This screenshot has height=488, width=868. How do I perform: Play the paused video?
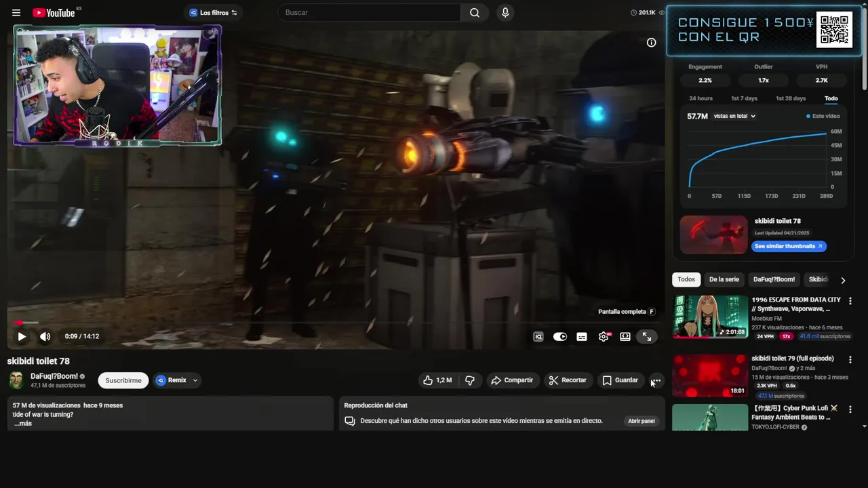click(x=22, y=336)
